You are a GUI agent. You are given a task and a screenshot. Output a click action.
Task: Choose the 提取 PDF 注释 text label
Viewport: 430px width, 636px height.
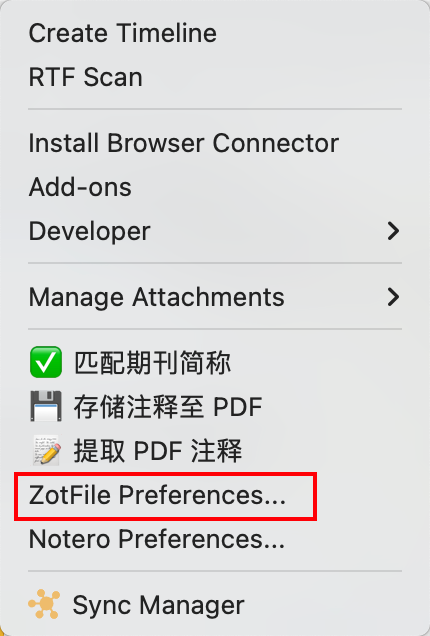point(158,450)
